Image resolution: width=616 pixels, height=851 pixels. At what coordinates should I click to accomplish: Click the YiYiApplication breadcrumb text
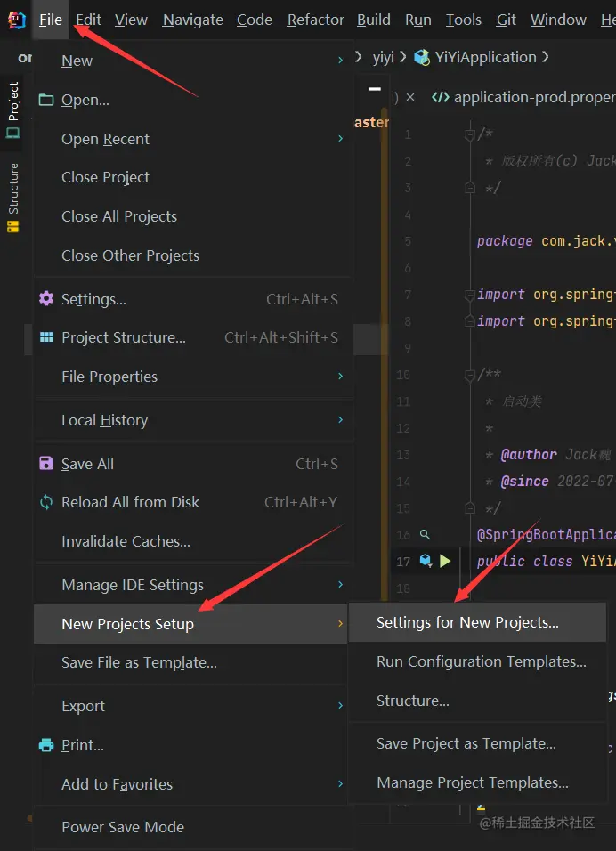[x=486, y=57]
